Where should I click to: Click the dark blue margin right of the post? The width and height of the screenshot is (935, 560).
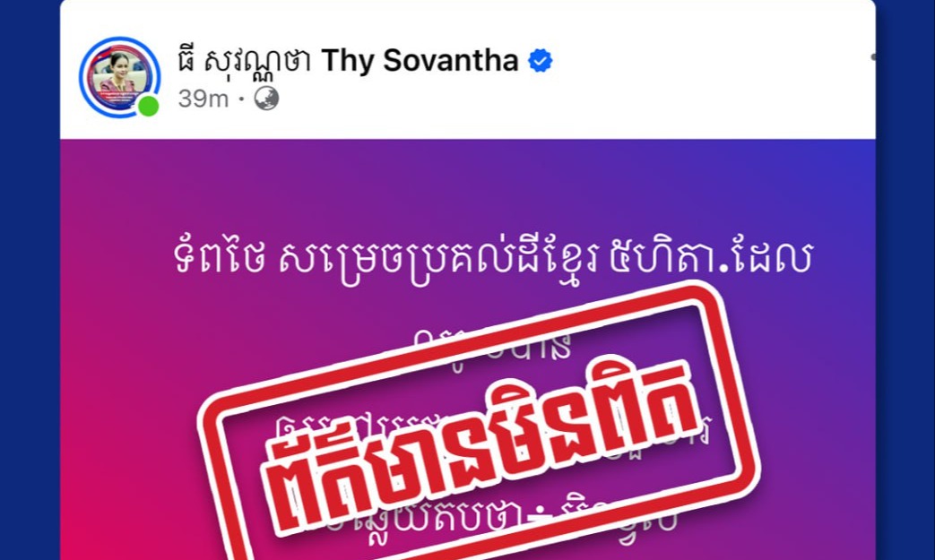coord(905,280)
